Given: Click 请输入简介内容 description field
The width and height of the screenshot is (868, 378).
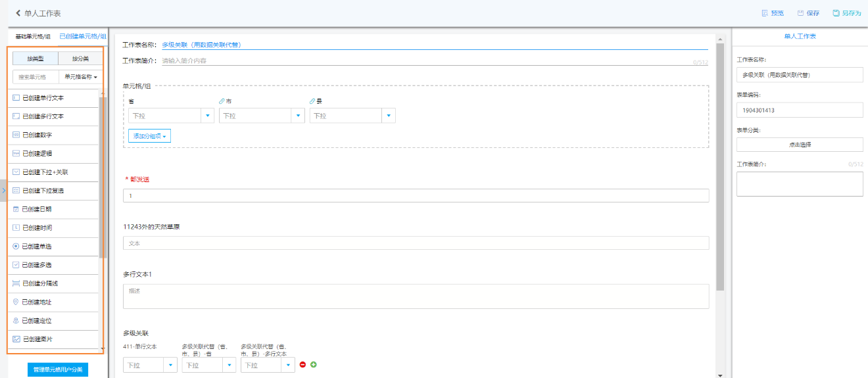Looking at the screenshot, I should click(x=435, y=60).
